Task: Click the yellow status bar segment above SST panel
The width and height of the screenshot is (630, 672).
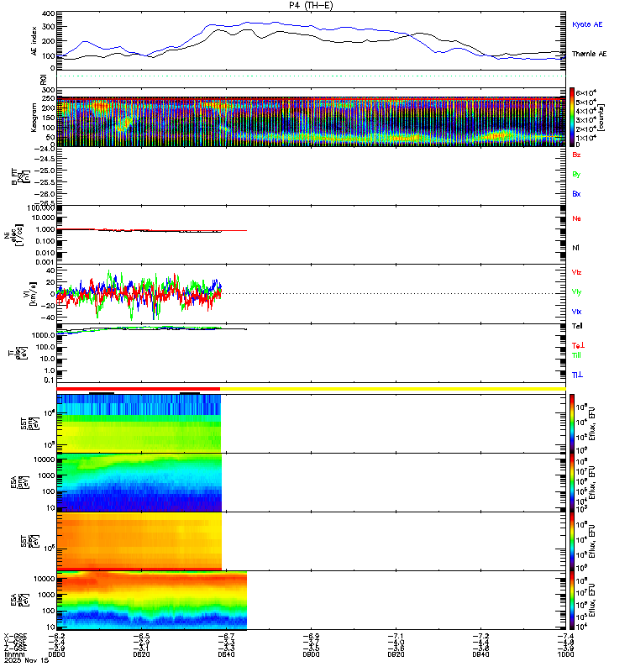Action: click(x=393, y=389)
